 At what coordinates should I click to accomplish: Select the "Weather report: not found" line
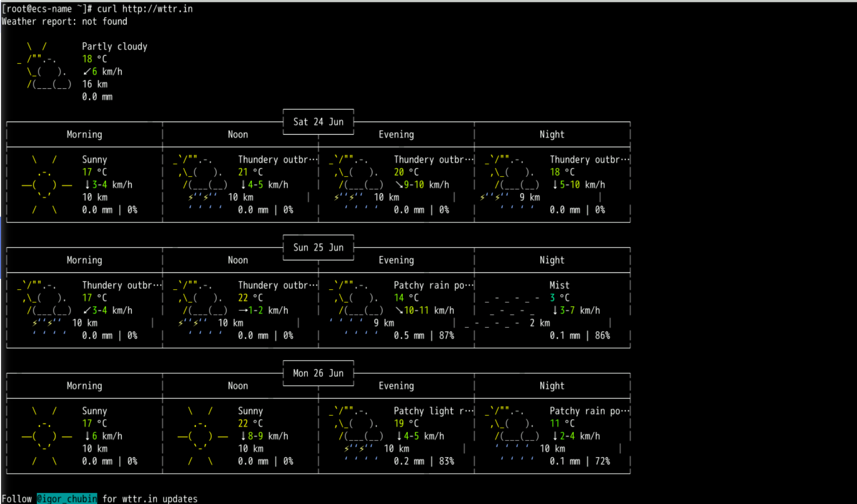coord(65,21)
